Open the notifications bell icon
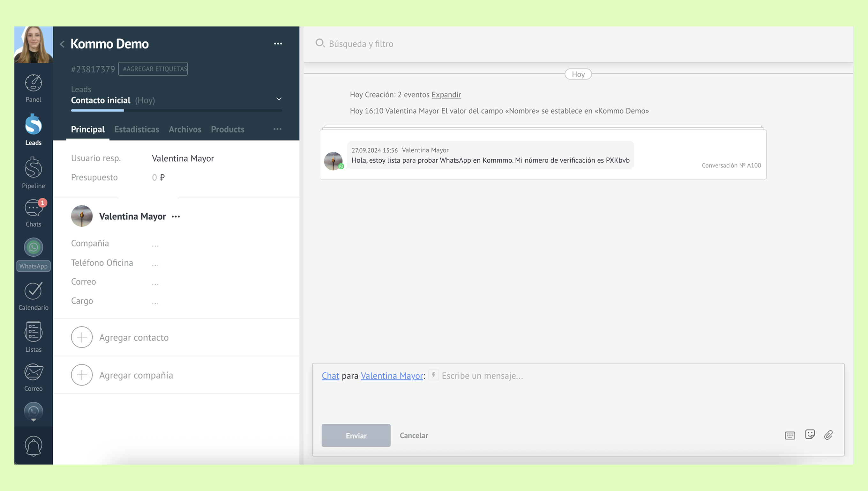This screenshot has height=491, width=868. (x=34, y=446)
